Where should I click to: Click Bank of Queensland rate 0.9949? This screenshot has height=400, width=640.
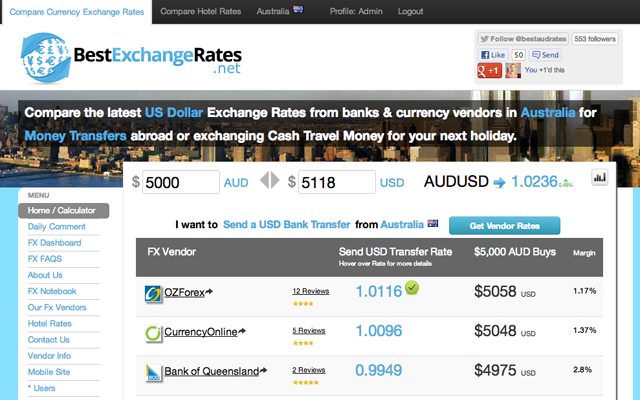coord(379,371)
